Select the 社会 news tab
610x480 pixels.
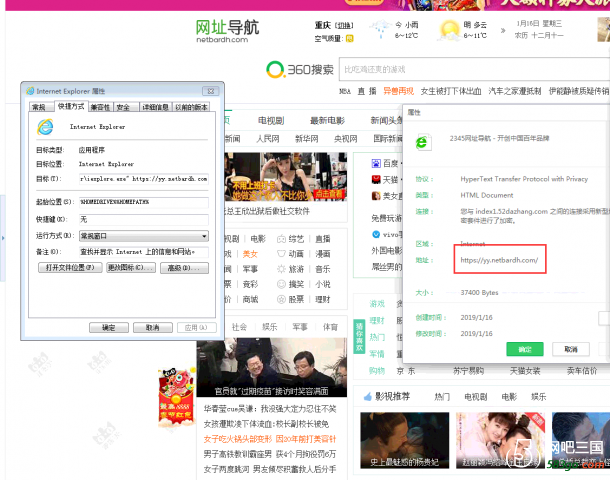(x=239, y=327)
